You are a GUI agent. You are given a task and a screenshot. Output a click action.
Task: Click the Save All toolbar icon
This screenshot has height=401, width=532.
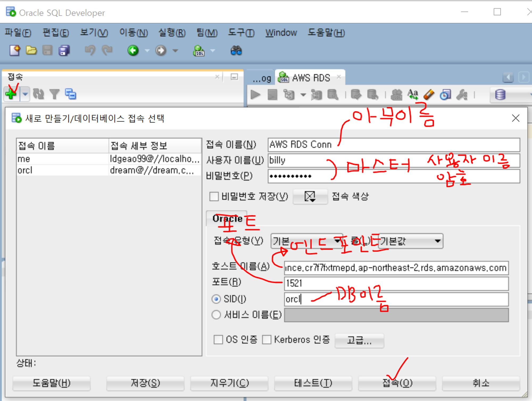click(64, 50)
